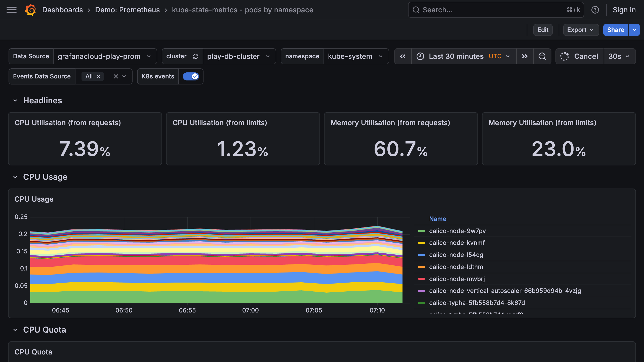This screenshot has width=644, height=362.
Task: Open the help question mark icon
Action: (x=595, y=10)
